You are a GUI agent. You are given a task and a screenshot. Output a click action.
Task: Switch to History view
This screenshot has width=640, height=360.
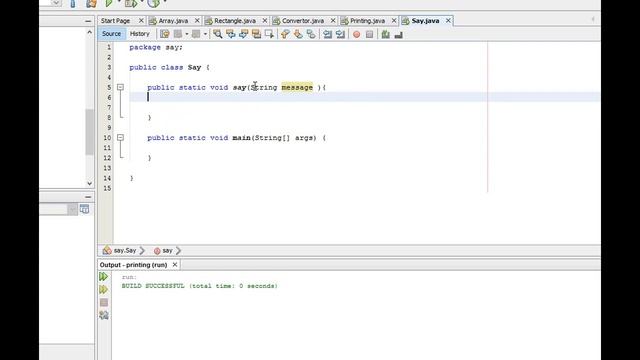tap(140, 34)
